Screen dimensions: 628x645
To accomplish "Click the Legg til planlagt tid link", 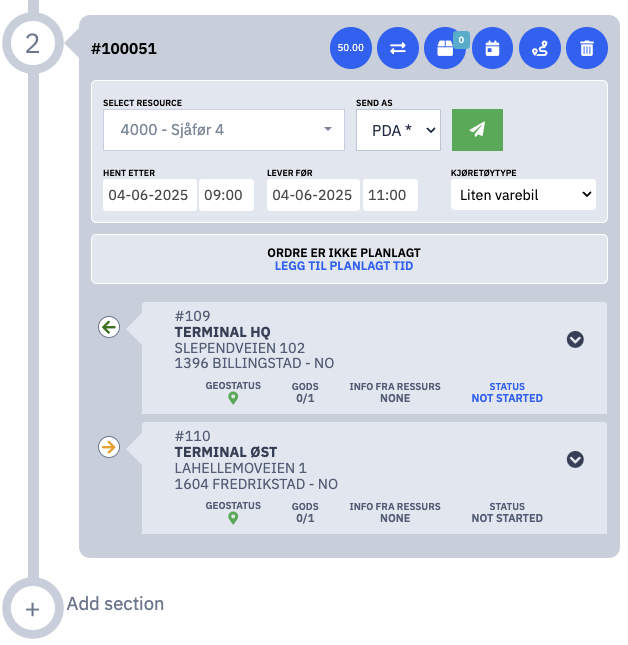I will tap(344, 266).
